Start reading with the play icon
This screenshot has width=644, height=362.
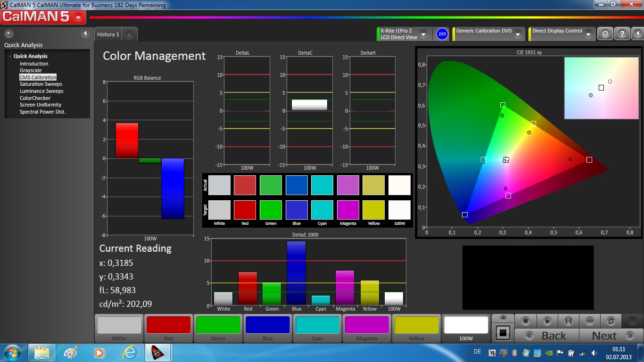click(547, 321)
